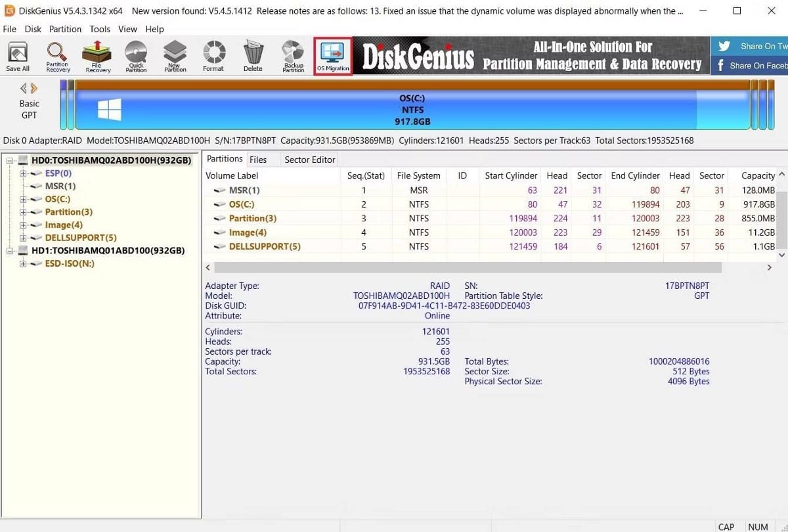Open the Sector Editor tab

[309, 159]
